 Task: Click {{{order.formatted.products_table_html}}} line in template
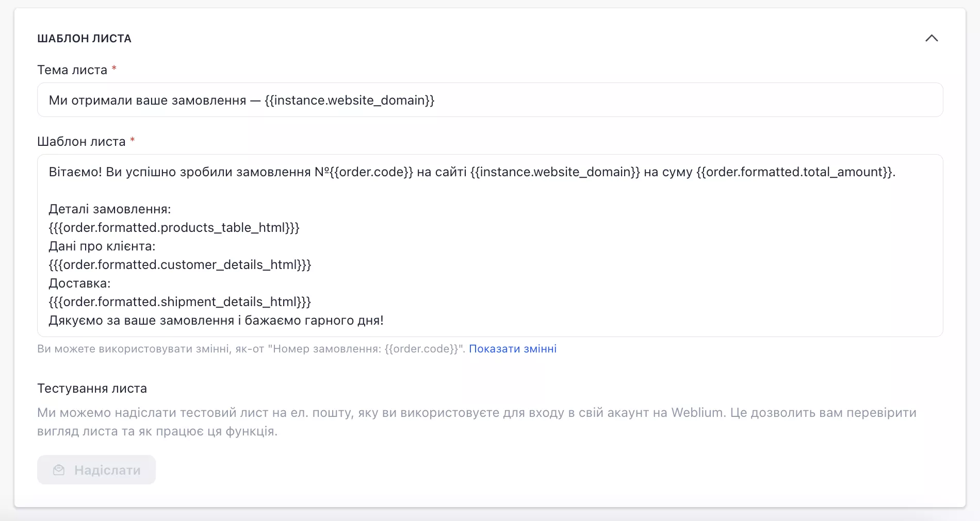click(174, 228)
